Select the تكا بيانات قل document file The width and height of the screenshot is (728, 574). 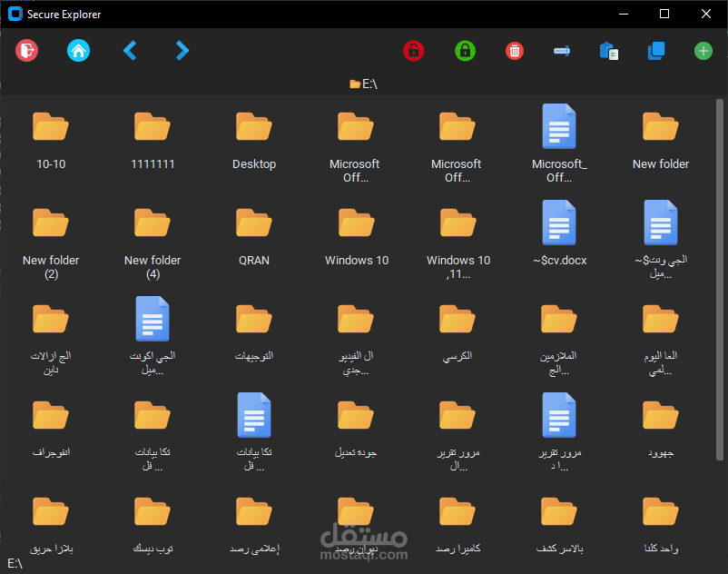click(254, 432)
